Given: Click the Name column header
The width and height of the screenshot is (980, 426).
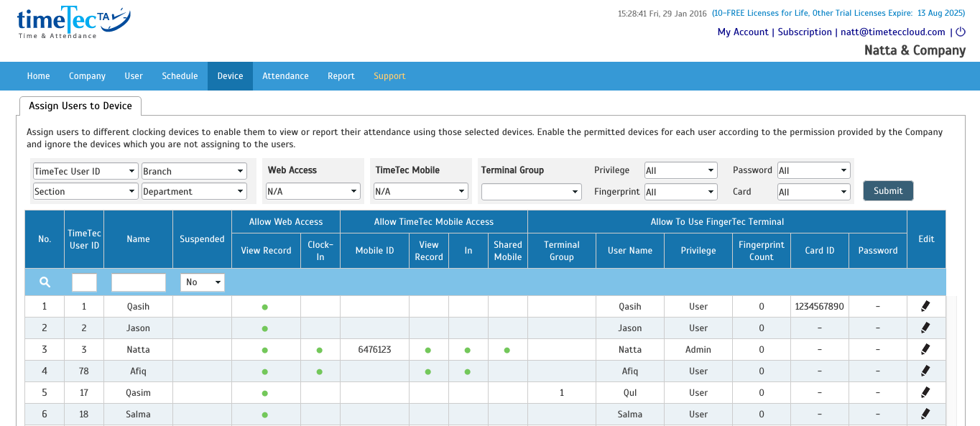Looking at the screenshot, I should pos(138,239).
